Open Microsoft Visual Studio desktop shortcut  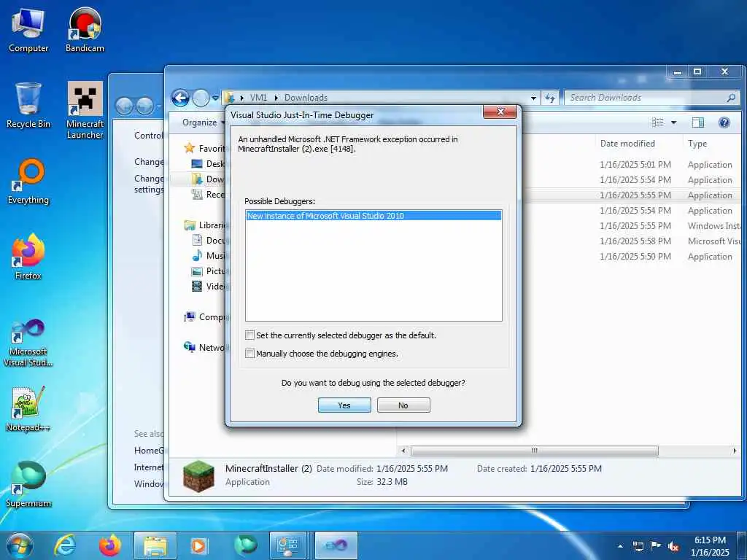click(28, 343)
